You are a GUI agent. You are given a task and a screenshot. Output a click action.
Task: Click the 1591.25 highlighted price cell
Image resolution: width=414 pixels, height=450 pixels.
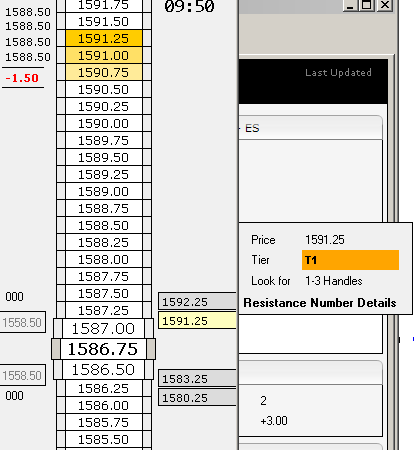(x=104, y=38)
